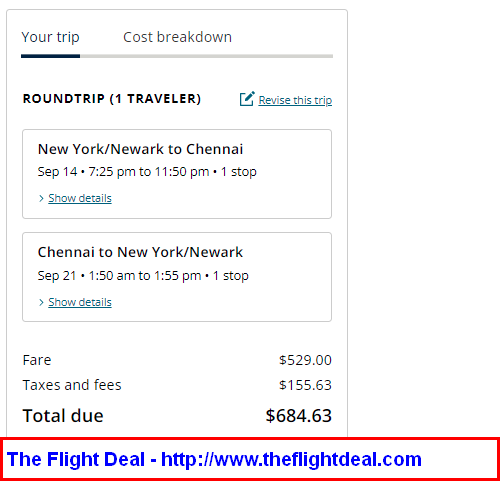Click the Taxes and fees label
500x481 pixels.
[72, 385]
